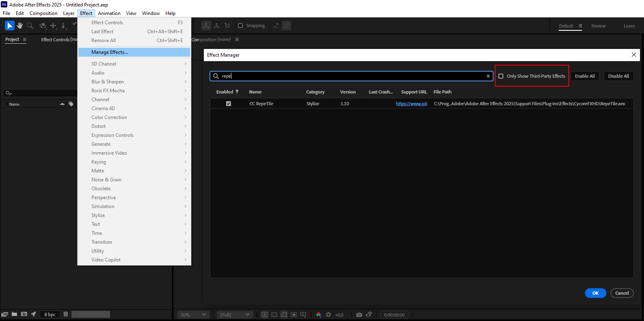The width and height of the screenshot is (644, 321).
Task: Choose Manage Effects... in Effect menu
Action: pos(134,52)
